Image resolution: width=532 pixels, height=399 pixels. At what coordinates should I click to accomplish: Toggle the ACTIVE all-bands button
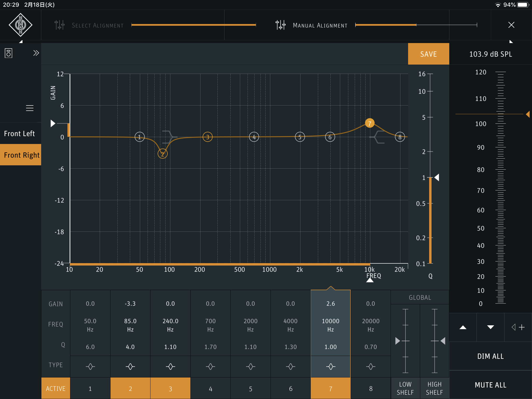tap(55, 388)
